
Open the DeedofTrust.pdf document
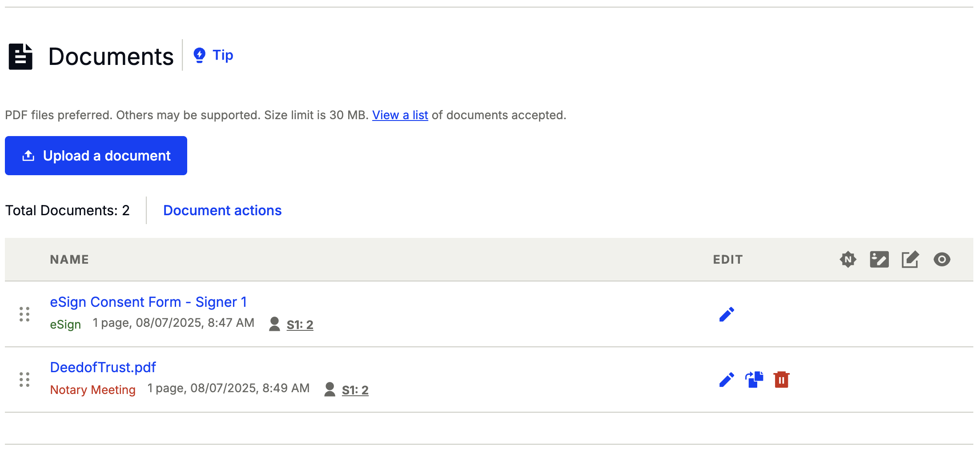(103, 367)
